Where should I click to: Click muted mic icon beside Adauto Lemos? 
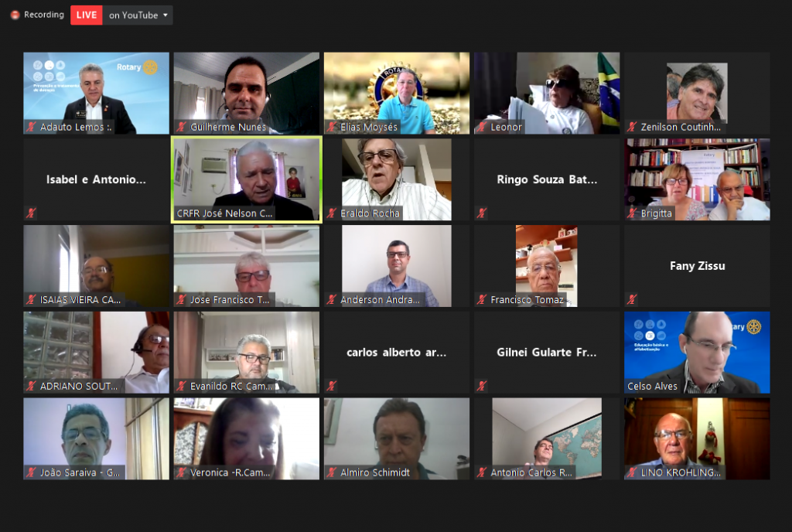point(32,127)
